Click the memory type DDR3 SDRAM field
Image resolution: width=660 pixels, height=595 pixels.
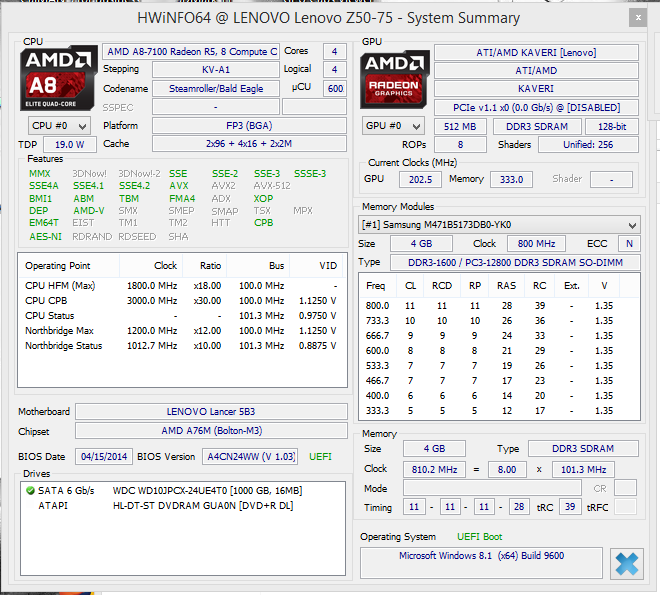click(583, 449)
